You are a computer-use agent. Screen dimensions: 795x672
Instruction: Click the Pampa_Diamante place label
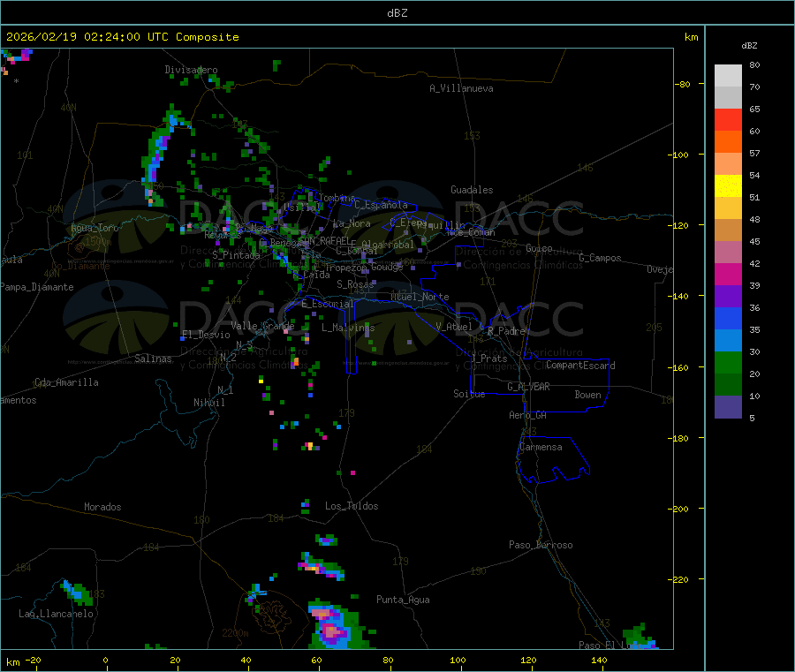(36, 287)
